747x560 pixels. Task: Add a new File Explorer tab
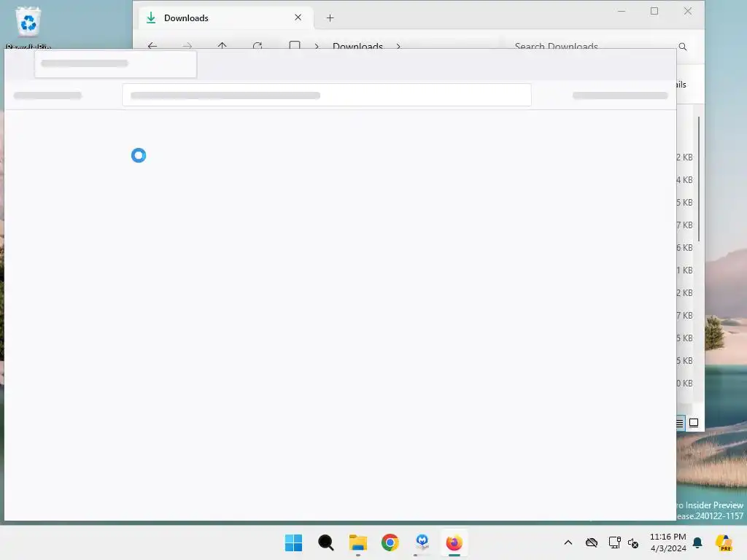(330, 18)
